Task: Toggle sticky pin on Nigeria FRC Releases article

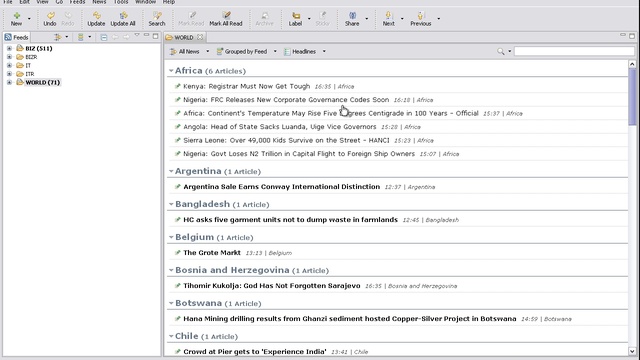Action: click(x=178, y=100)
